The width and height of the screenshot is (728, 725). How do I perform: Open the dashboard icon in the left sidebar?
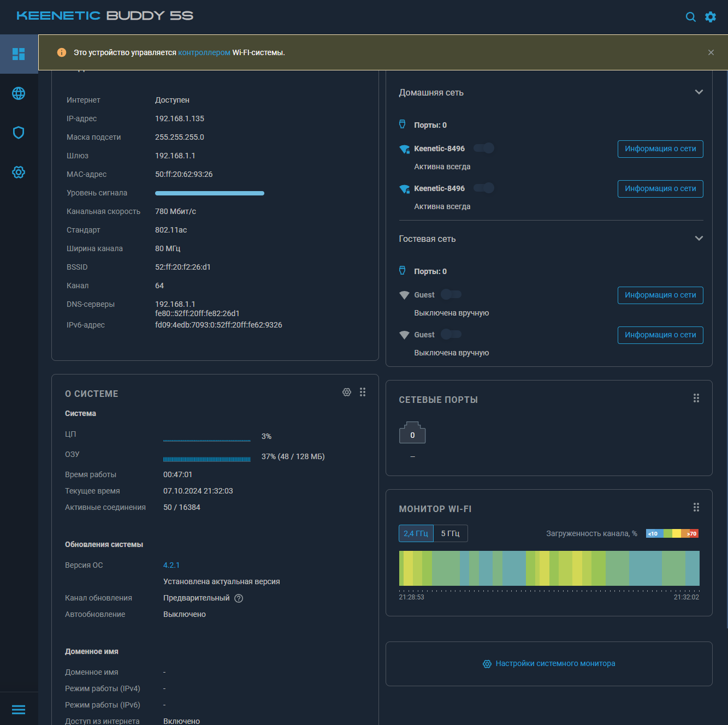19,54
